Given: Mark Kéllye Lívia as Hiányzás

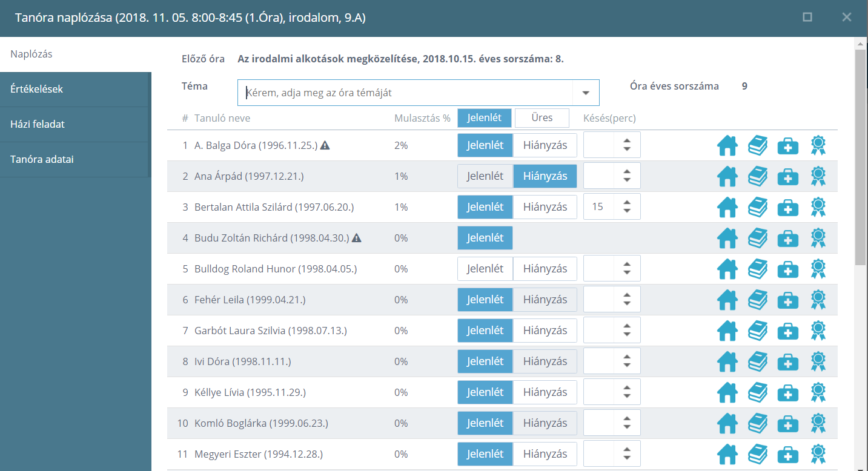Looking at the screenshot, I should [545, 392].
